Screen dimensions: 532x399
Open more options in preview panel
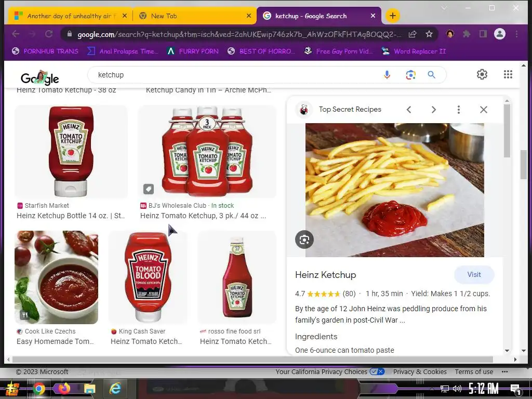[x=458, y=110]
